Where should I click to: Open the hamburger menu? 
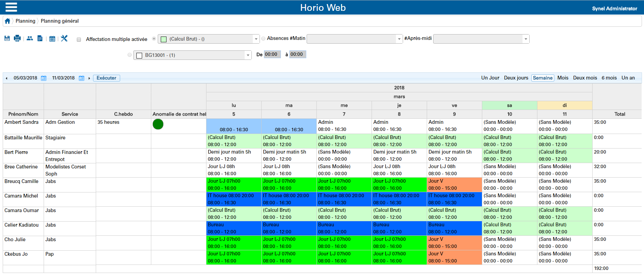(x=11, y=7)
